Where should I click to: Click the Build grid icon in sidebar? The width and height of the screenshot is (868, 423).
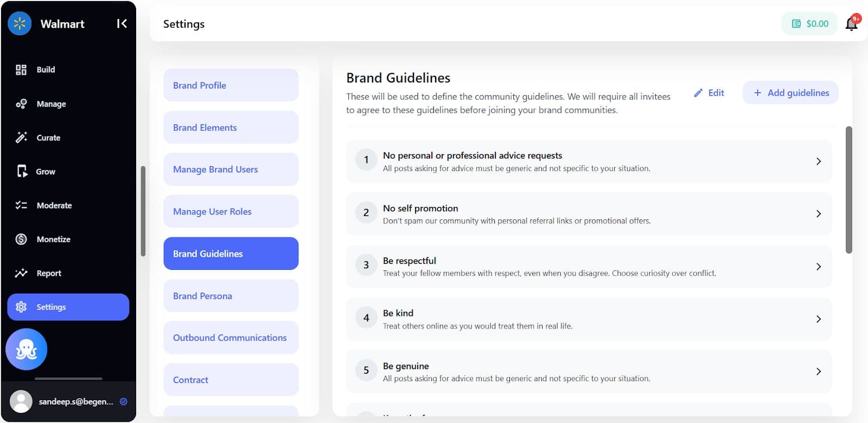tap(21, 70)
